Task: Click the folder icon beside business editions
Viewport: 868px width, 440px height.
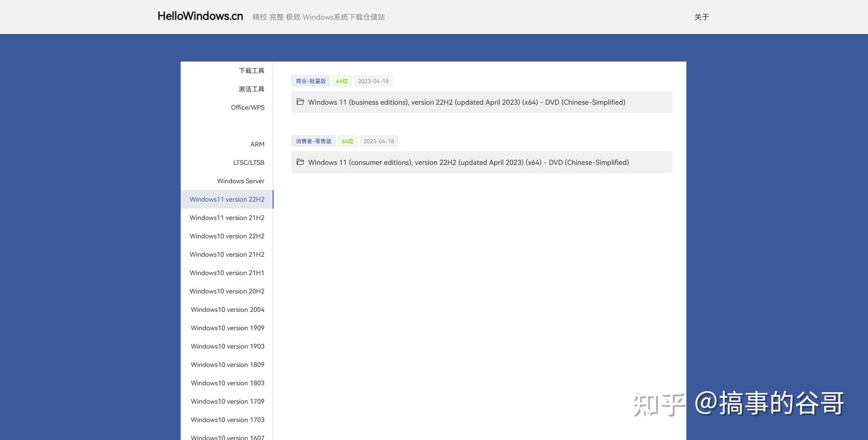Action: pyautogui.click(x=300, y=102)
